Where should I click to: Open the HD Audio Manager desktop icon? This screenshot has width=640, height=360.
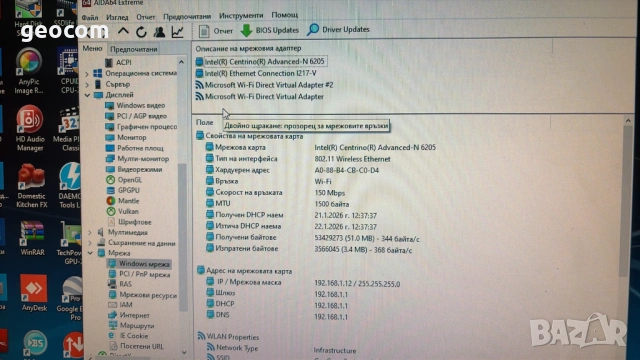pyautogui.click(x=29, y=129)
